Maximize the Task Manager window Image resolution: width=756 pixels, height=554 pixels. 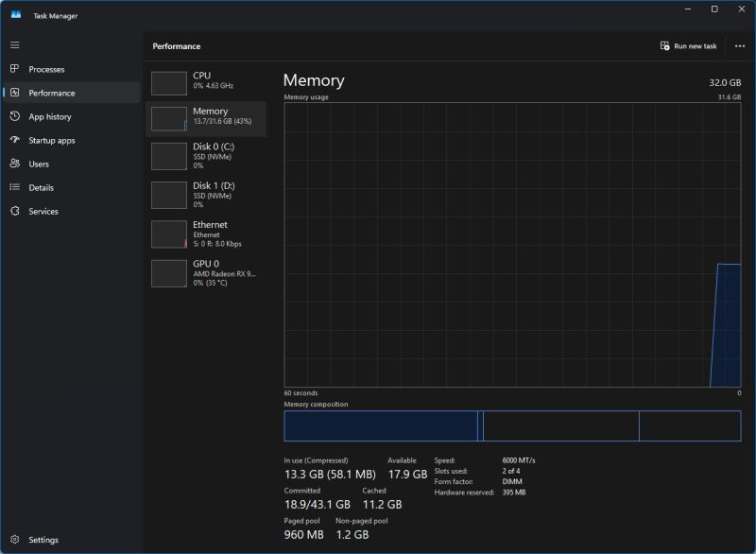click(714, 9)
